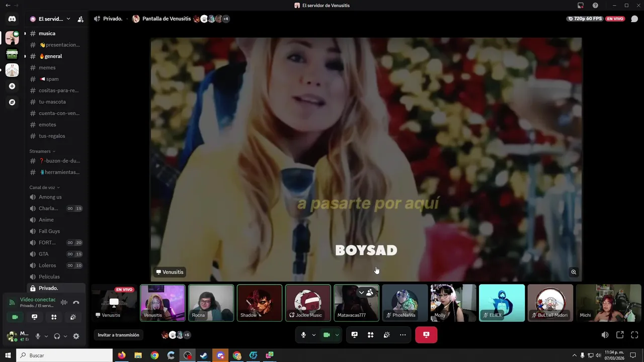This screenshot has height=362, width=644.
Task: Click invite members icon beside server name
Action: 80,19
